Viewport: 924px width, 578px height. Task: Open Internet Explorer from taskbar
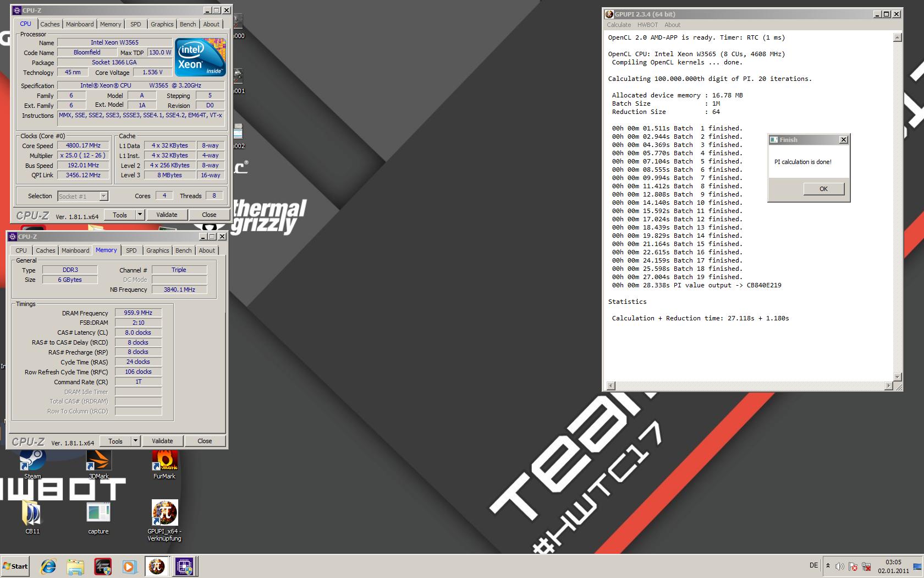pyautogui.click(x=48, y=566)
